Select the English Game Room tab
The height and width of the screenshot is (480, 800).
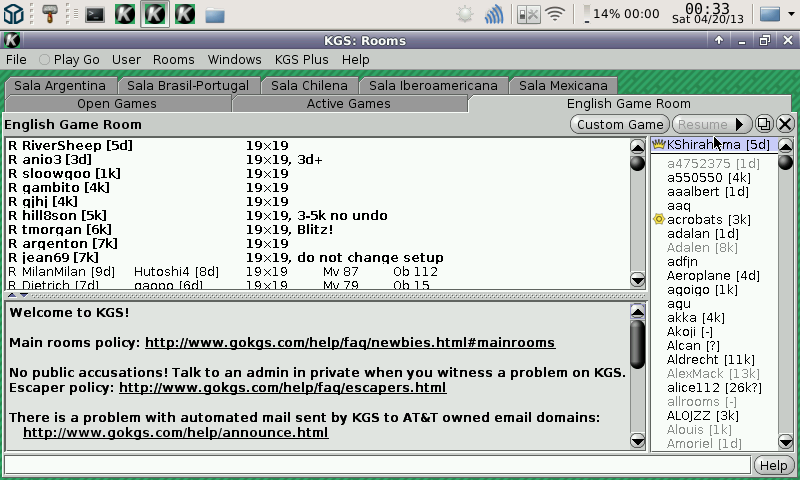pos(629,104)
